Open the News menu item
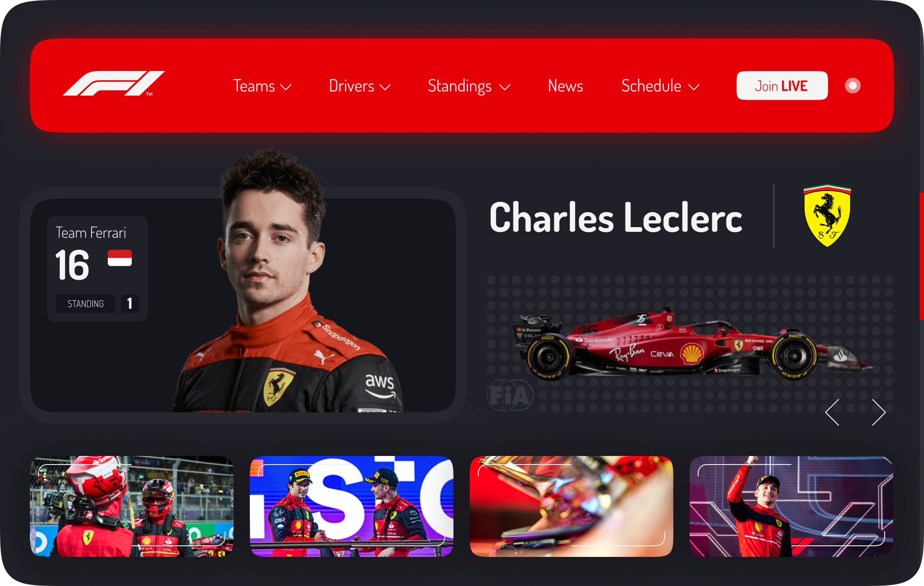This screenshot has height=586, width=924. (x=566, y=86)
